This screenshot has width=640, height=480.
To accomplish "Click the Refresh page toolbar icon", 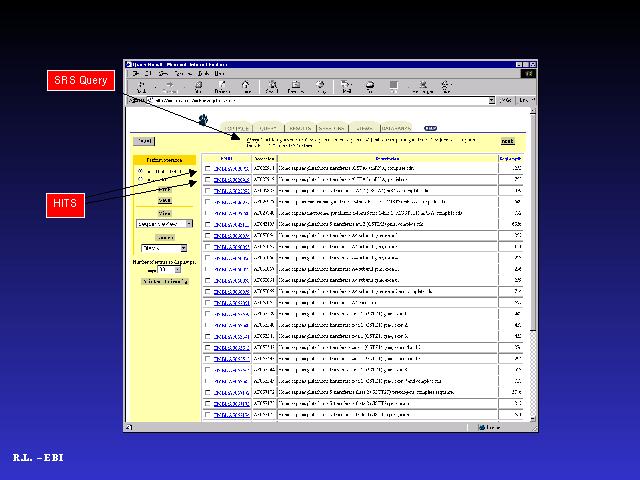I will coord(221,87).
